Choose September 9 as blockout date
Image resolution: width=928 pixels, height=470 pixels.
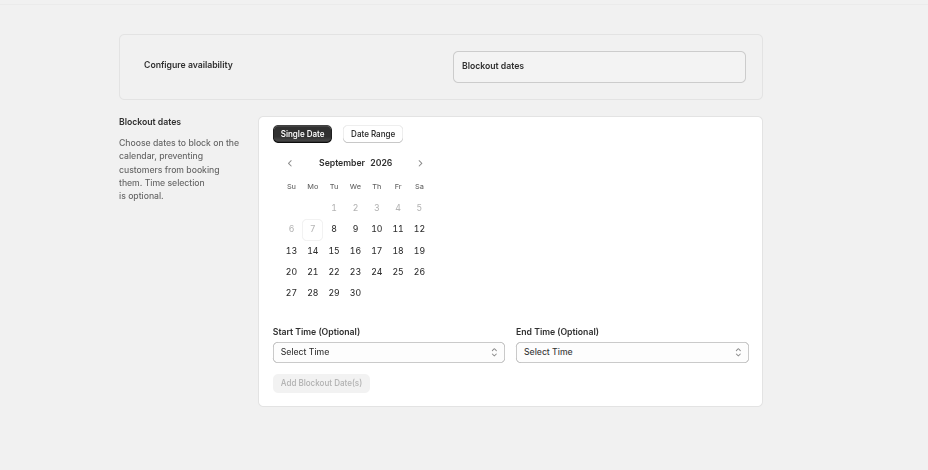355,229
